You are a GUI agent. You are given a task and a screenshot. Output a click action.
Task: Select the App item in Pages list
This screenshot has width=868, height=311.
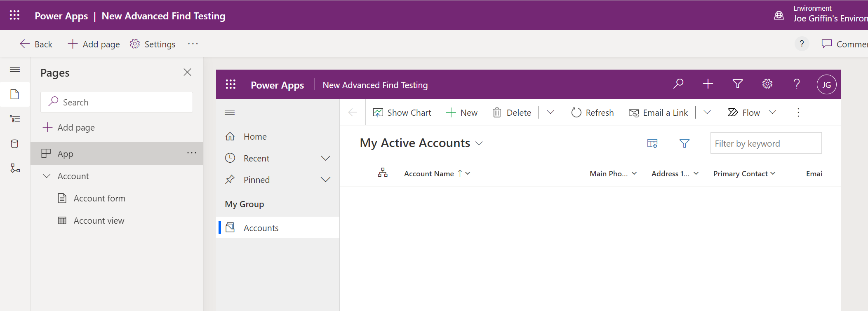(x=117, y=154)
